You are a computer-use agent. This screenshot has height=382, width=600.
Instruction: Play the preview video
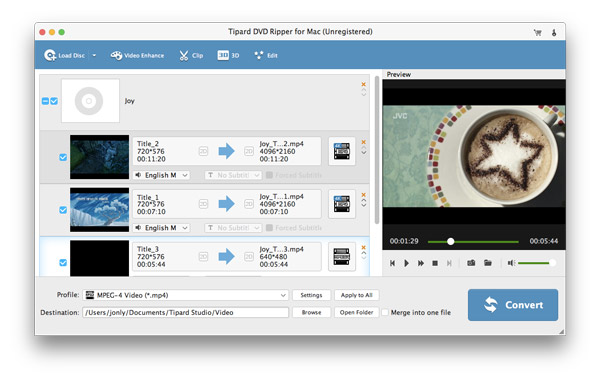click(x=406, y=263)
